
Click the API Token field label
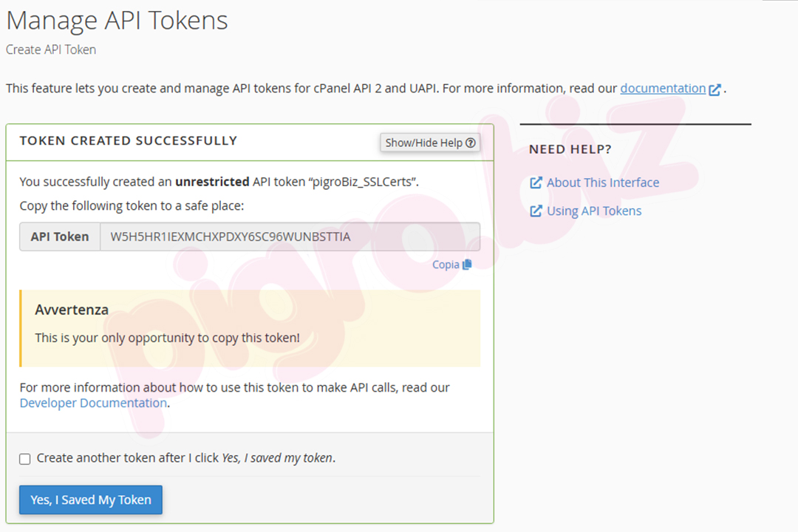click(x=60, y=237)
